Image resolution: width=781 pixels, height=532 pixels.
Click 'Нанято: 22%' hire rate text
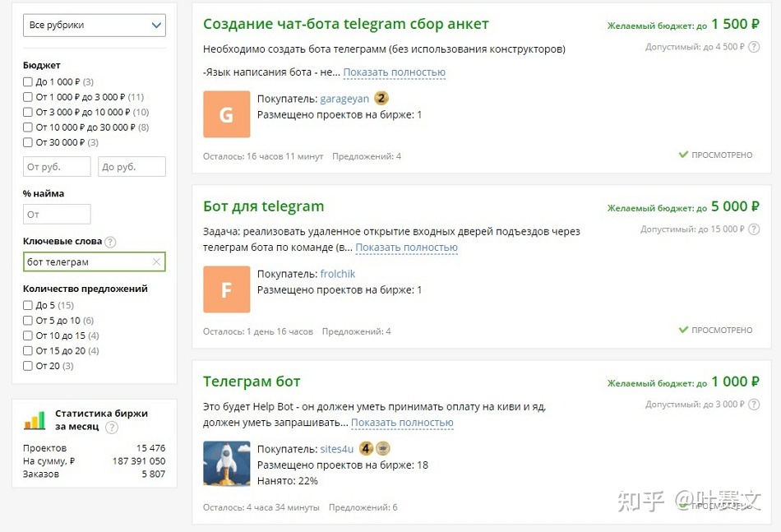tap(288, 481)
